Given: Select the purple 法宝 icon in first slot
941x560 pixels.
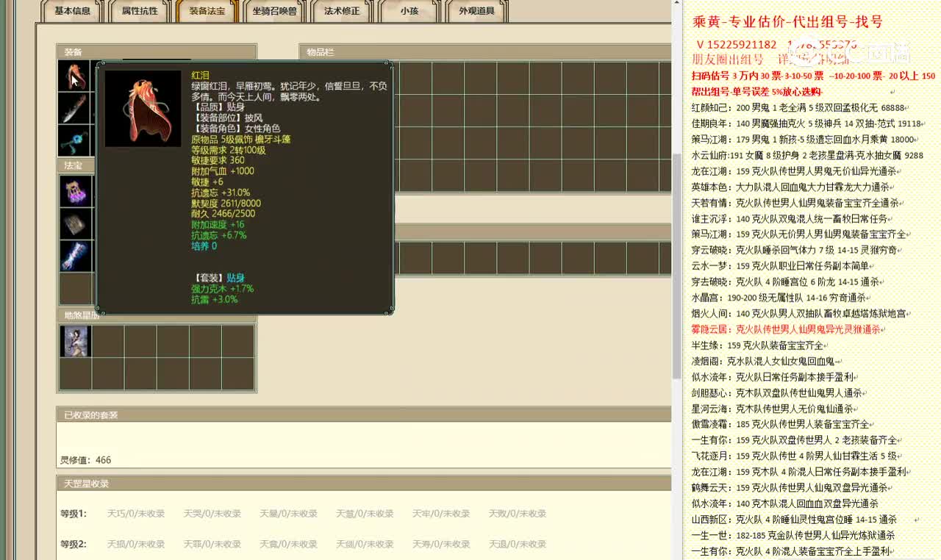Looking at the screenshot, I should [x=76, y=191].
